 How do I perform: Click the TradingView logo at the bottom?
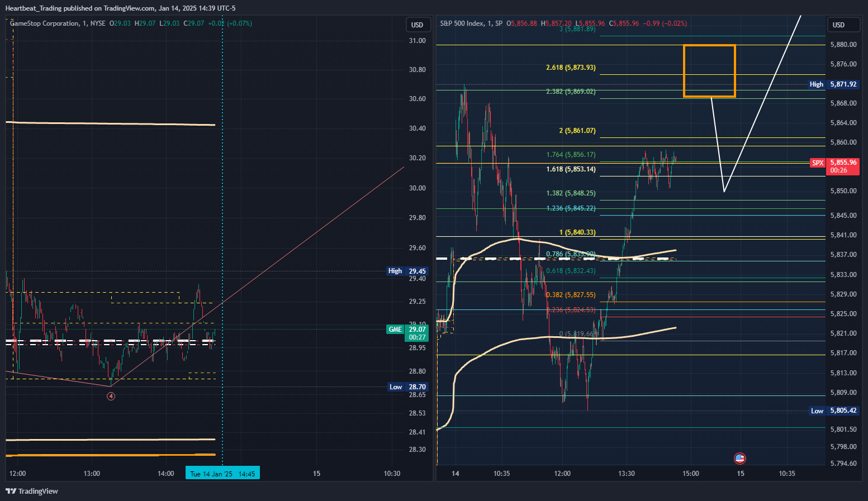point(32,492)
